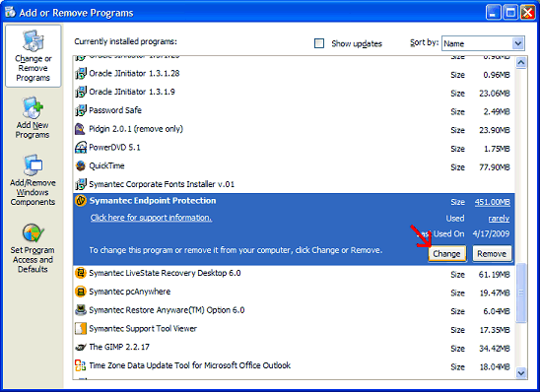Screen dimensions: 540x392
Task: Select the Password Safe entry
Action: pyautogui.click(x=294, y=111)
